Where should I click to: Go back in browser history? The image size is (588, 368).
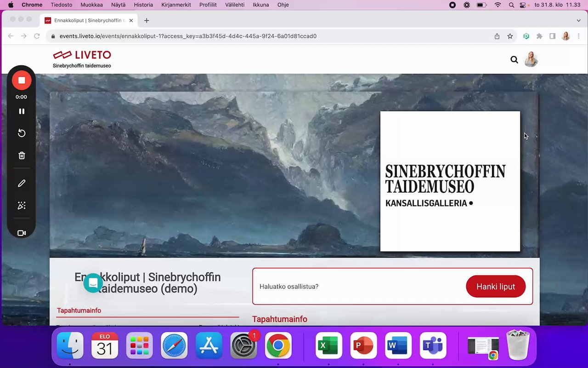pyautogui.click(x=11, y=36)
